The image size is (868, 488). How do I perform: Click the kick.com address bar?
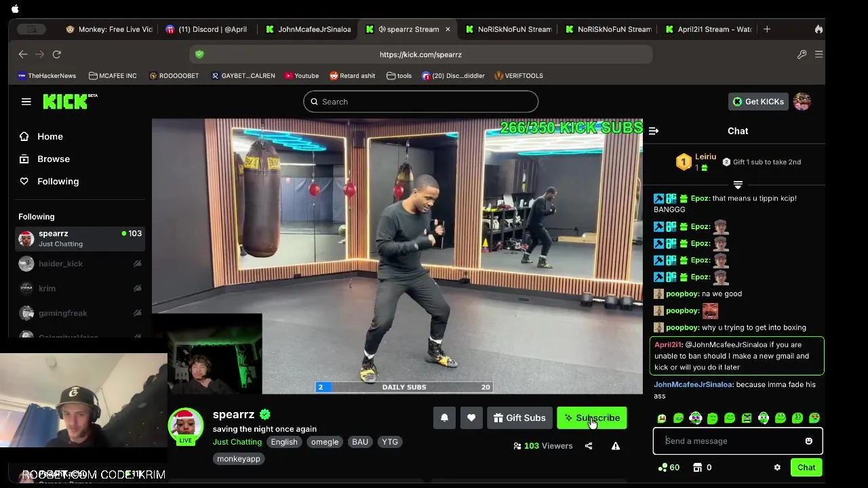[x=420, y=54]
